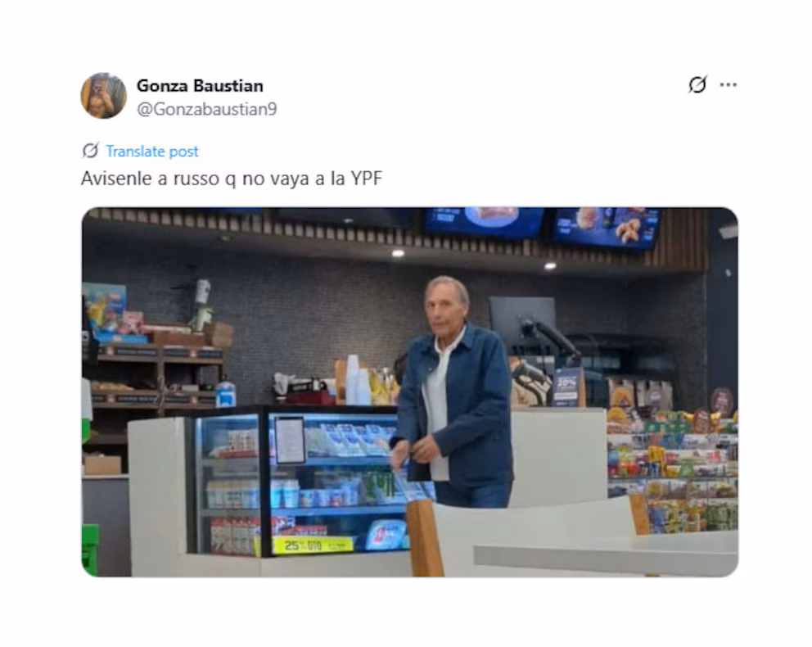Open the three-dot more options menu

(x=729, y=85)
